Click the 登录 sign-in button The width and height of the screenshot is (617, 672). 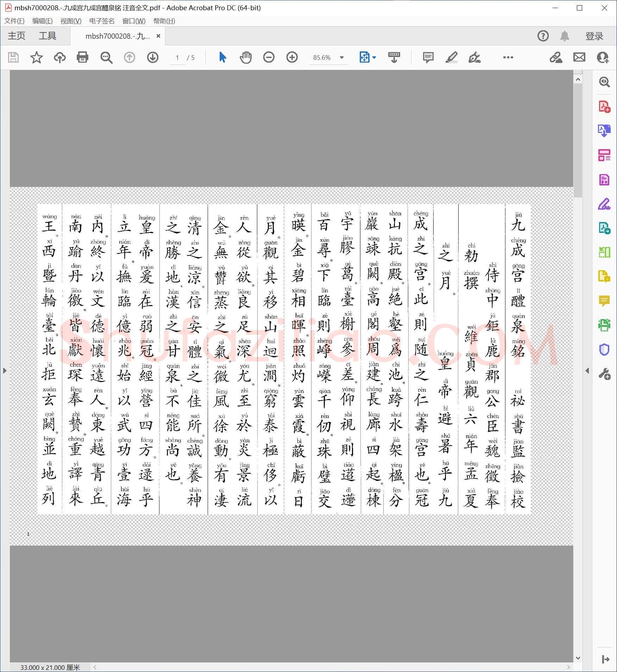point(594,36)
